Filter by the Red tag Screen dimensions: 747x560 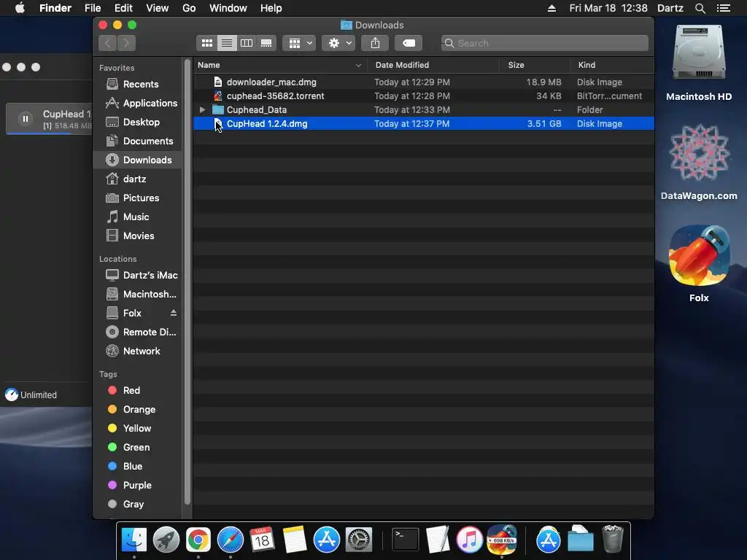tap(124, 391)
